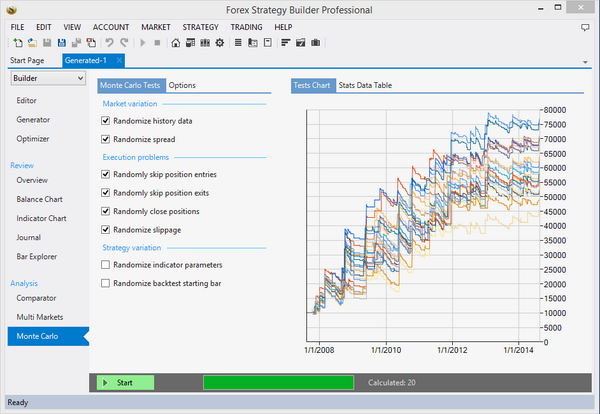Click the descending sort bars icon
The image size is (600, 414).
tap(286, 42)
